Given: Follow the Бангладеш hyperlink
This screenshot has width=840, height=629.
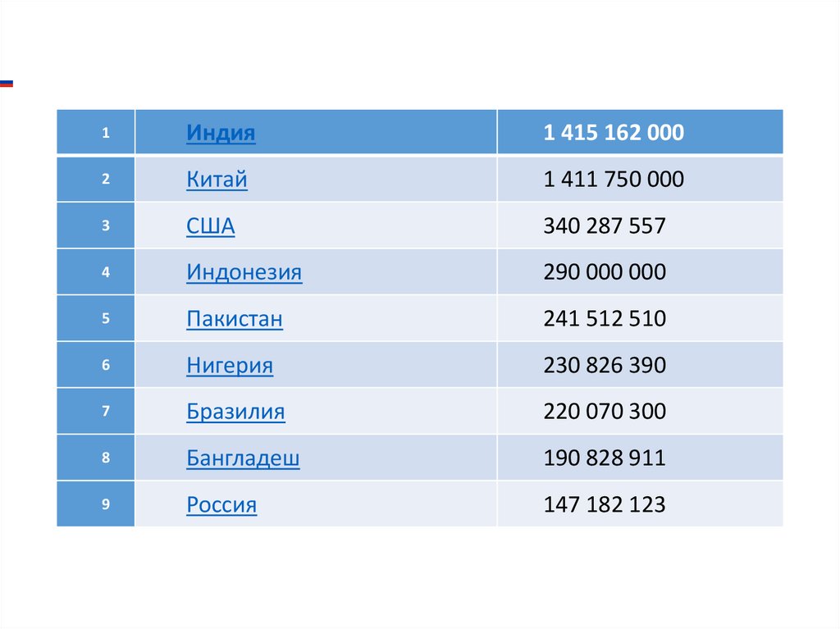Looking at the screenshot, I should pos(243,458).
